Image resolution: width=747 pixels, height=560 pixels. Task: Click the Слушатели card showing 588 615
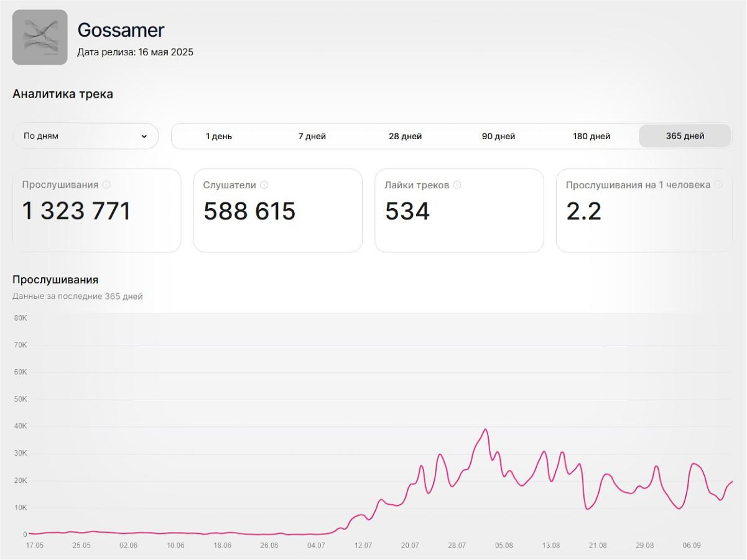[x=277, y=211]
